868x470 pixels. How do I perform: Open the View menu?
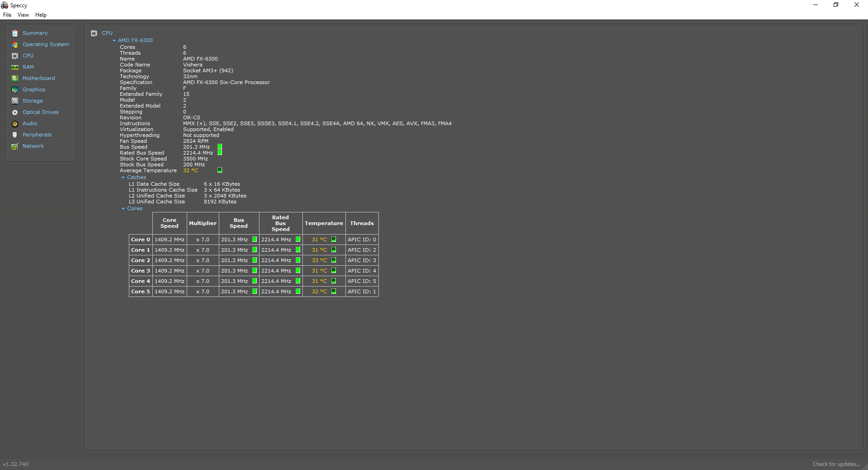pos(23,15)
